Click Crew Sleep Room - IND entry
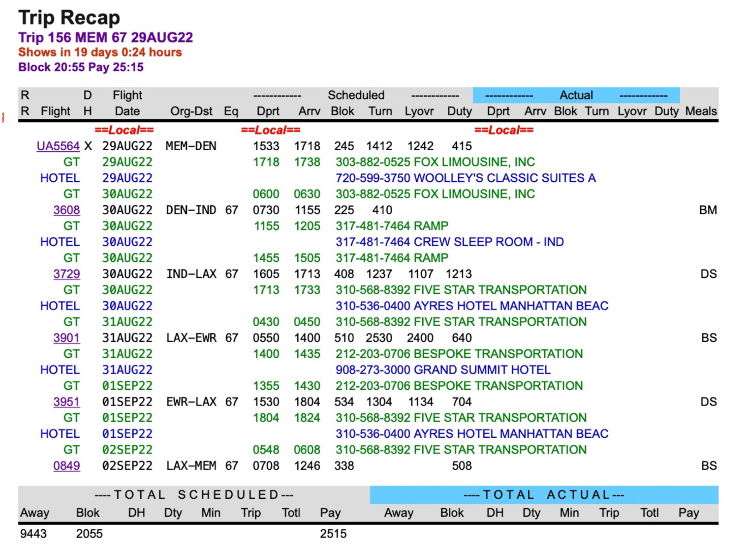The image size is (756, 554). 449,242
